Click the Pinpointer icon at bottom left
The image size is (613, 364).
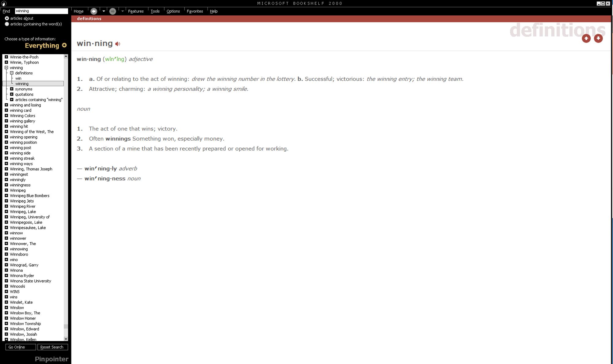coord(51,359)
